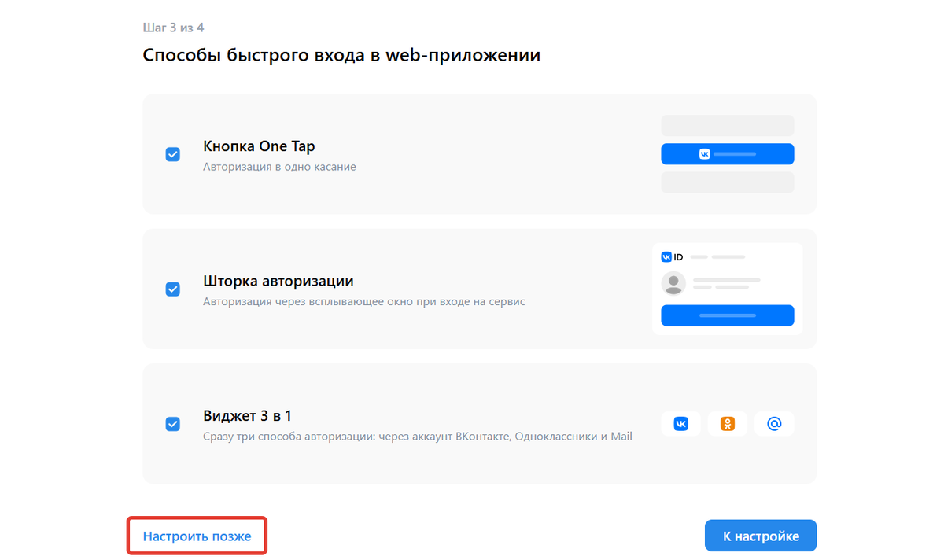The width and height of the screenshot is (944, 560).
Task: Click the Шаг 3 из 4 step label
Action: pyautogui.click(x=172, y=27)
